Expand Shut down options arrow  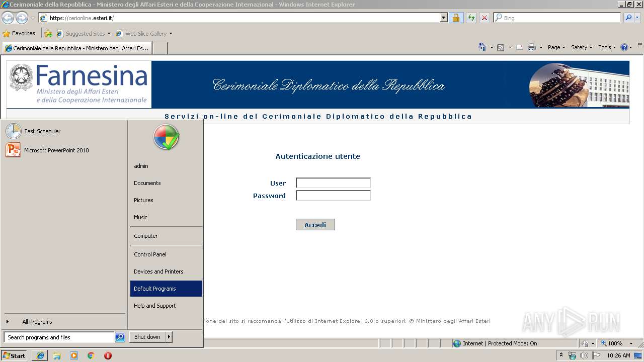click(169, 337)
